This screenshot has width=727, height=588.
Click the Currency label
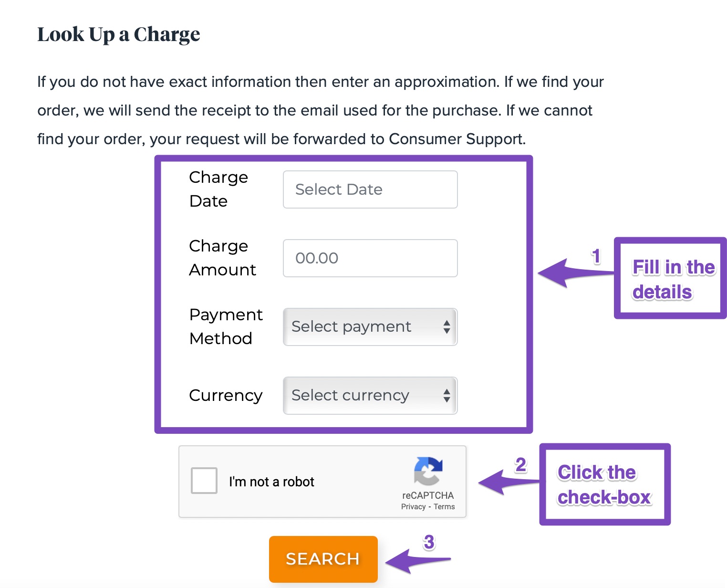pyautogui.click(x=226, y=395)
